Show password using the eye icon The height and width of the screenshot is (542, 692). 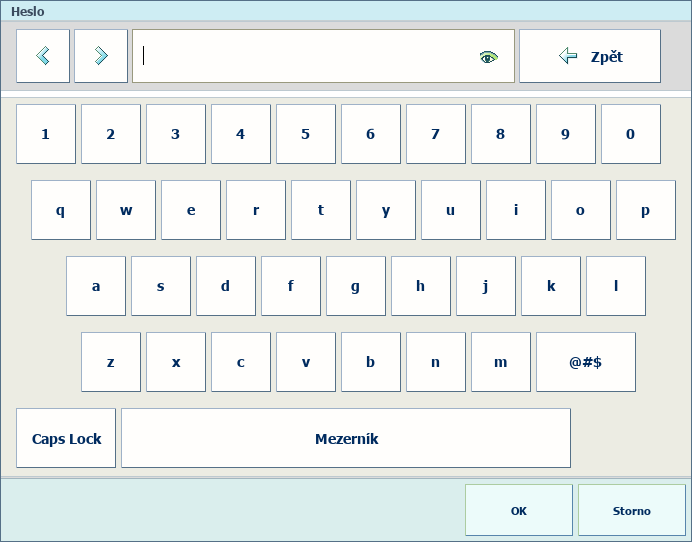coord(489,57)
